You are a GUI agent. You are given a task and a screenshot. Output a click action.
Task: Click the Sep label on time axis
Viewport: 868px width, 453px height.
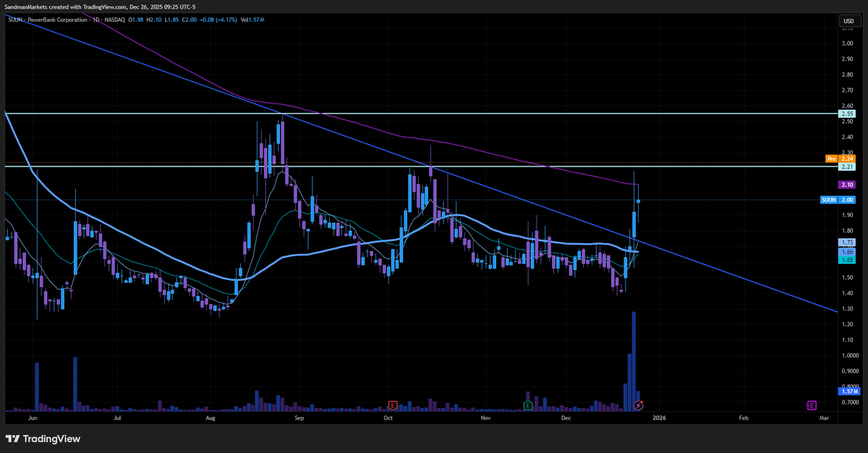[299, 418]
